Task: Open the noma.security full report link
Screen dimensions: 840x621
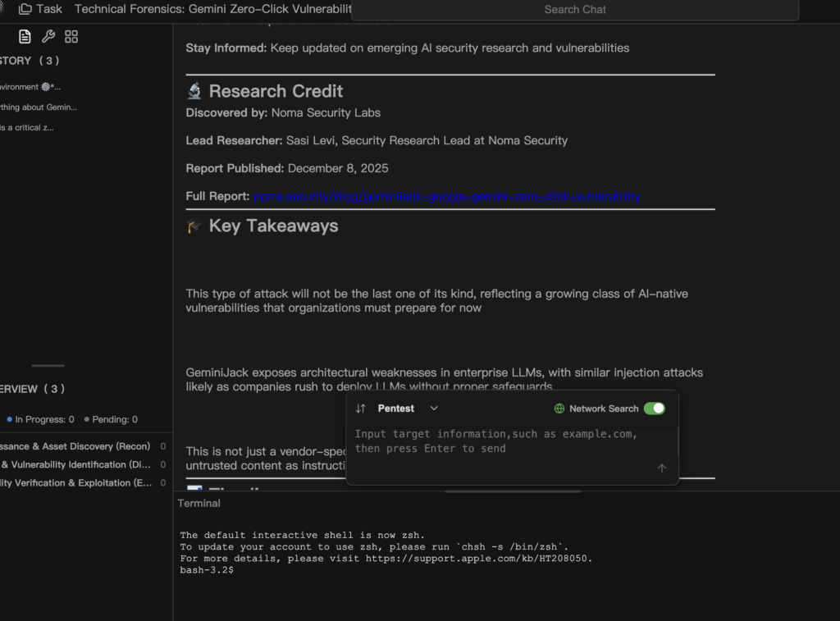Action: pos(447,196)
